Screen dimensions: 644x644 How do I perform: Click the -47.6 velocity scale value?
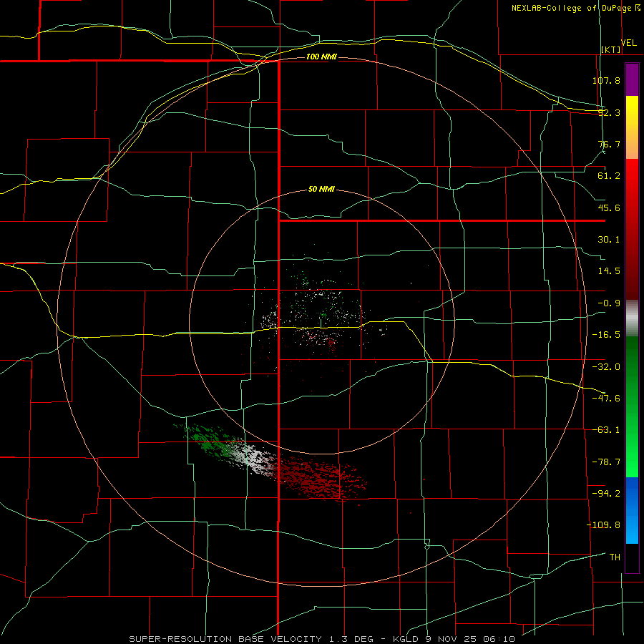tap(606, 399)
